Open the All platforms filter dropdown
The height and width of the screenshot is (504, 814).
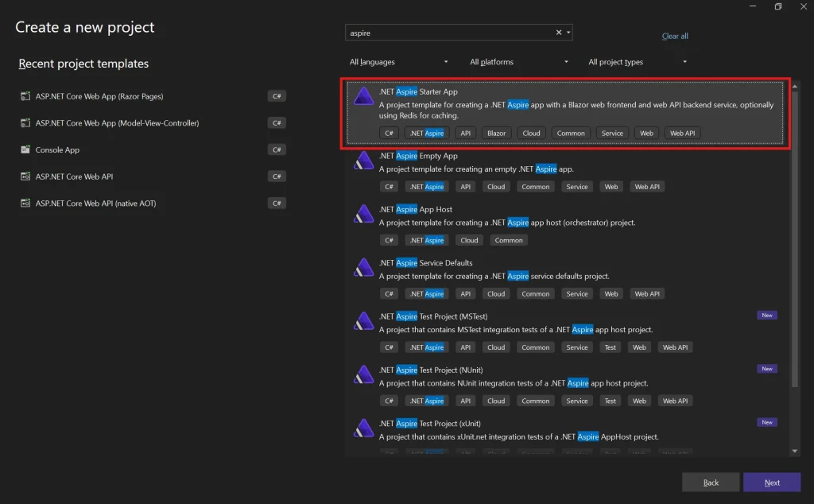click(518, 62)
